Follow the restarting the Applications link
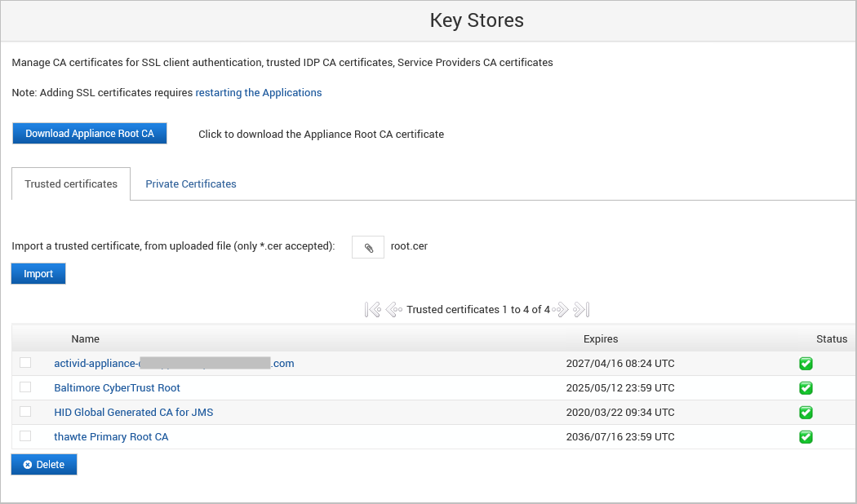 [259, 93]
